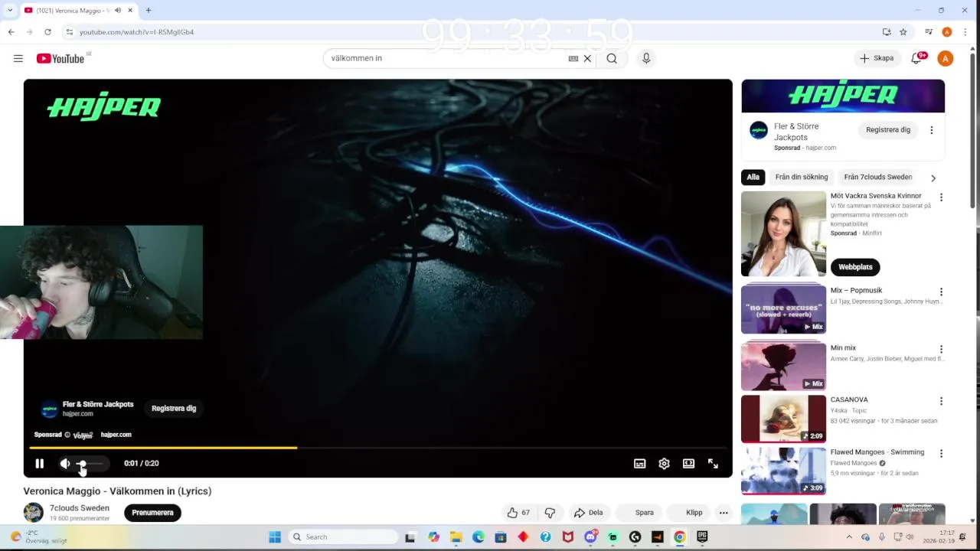Click the Skapa create button
980x551 pixels.
click(877, 58)
